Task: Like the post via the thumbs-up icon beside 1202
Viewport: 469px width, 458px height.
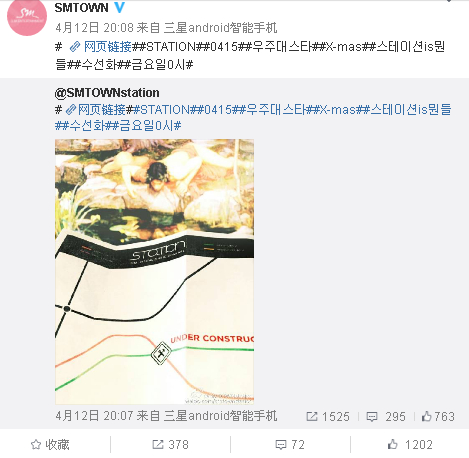Action: (x=393, y=444)
